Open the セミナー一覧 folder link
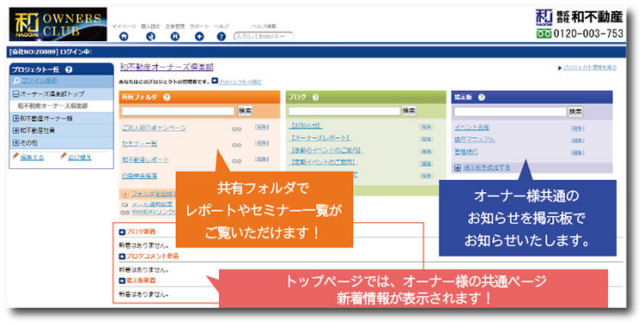Screen dimensions: 644x325 point(140,143)
